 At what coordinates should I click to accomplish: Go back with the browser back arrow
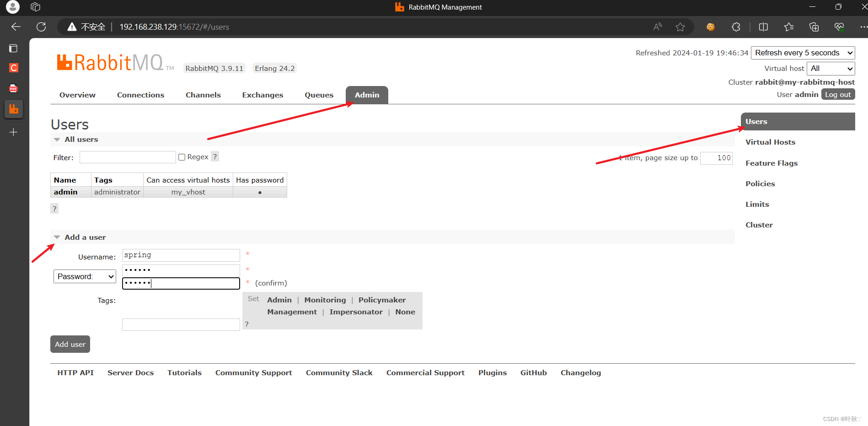[16, 27]
